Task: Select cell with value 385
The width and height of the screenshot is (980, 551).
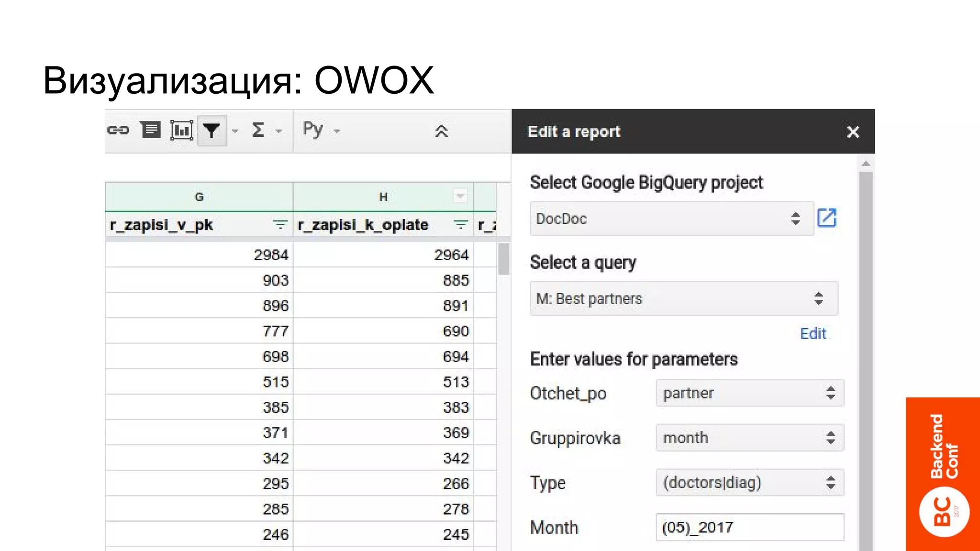Action: pos(199,407)
